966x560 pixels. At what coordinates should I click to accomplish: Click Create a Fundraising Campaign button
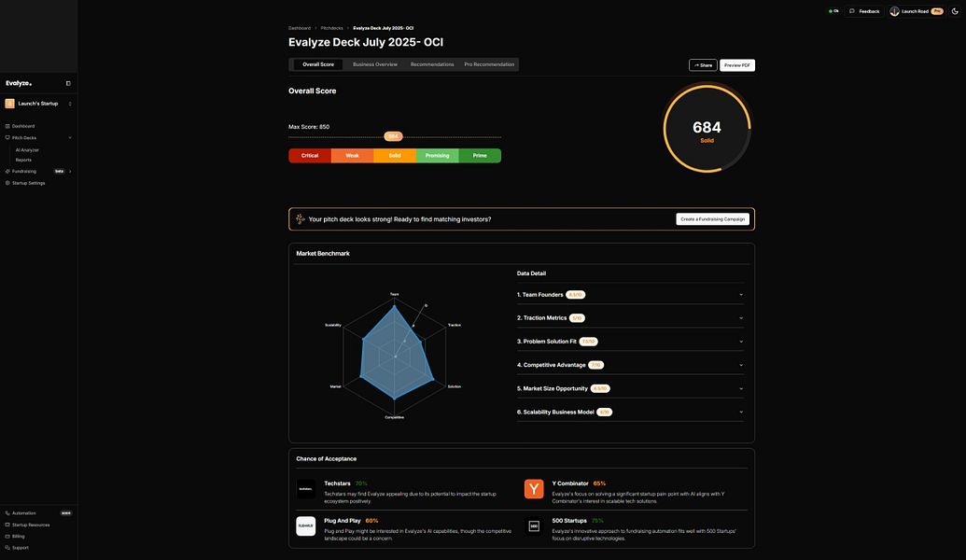click(712, 218)
